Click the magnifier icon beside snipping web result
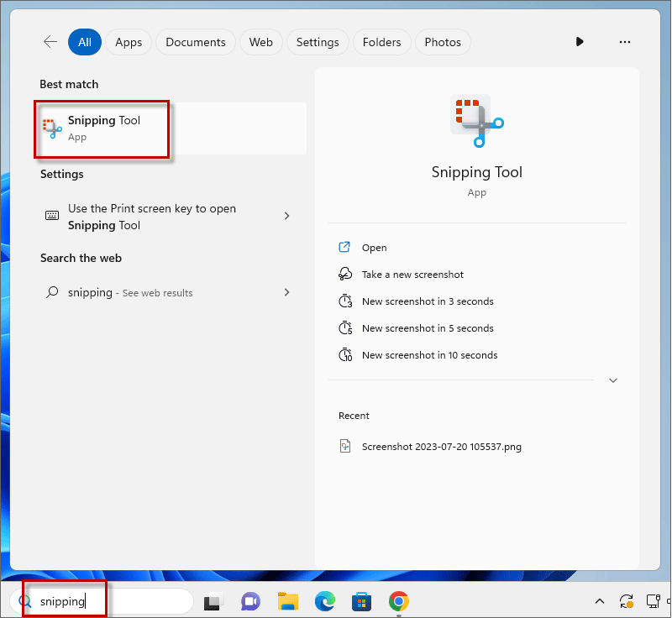This screenshot has height=618, width=672. (x=52, y=292)
